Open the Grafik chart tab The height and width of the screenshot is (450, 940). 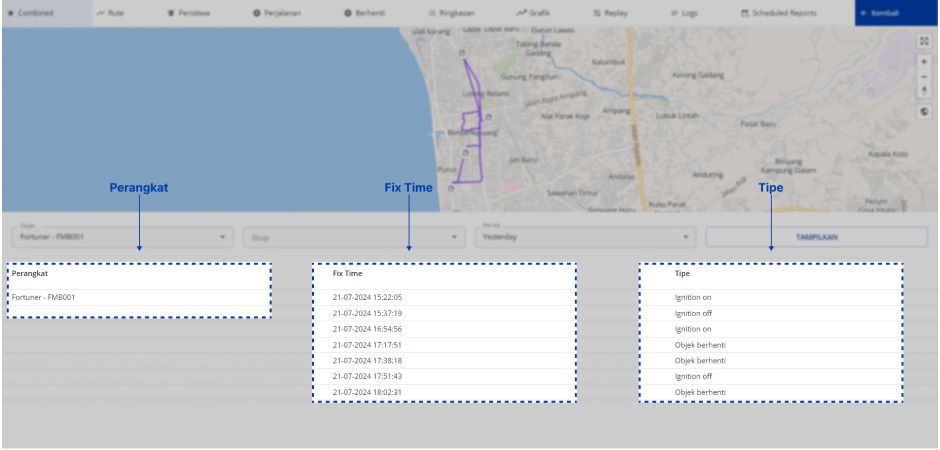(x=534, y=13)
